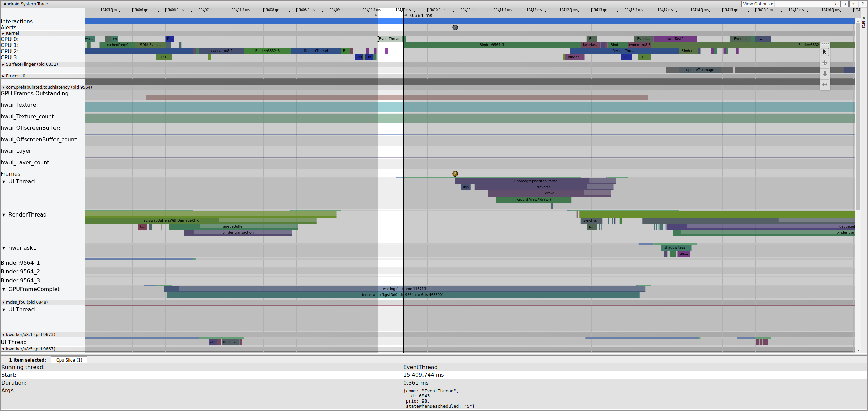Select the Cpu Slice (1) tab
The height and width of the screenshot is (411, 868).
point(69,360)
